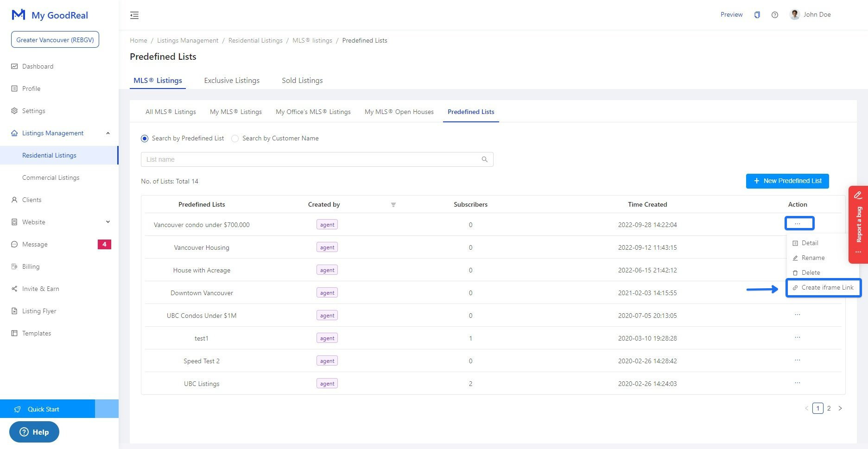Select Rename from the action menu
This screenshot has height=449, width=868.
pyautogui.click(x=813, y=258)
